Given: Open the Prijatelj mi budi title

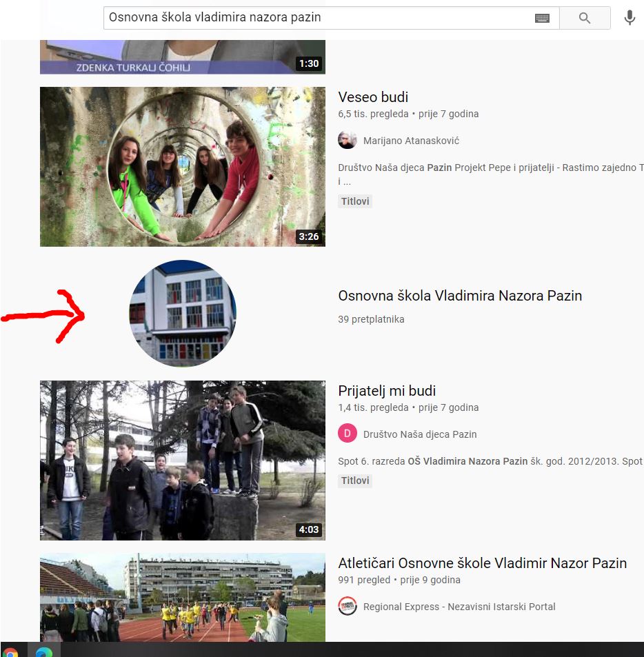Looking at the screenshot, I should [387, 391].
